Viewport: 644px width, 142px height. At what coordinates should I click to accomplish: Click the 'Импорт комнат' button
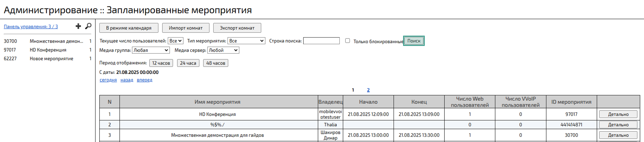(185, 28)
